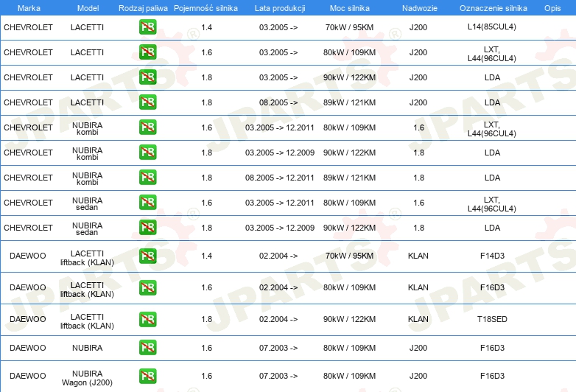576x392 pixels.
Task: Select the T18SED engine code cell
Action: pyautogui.click(x=492, y=319)
